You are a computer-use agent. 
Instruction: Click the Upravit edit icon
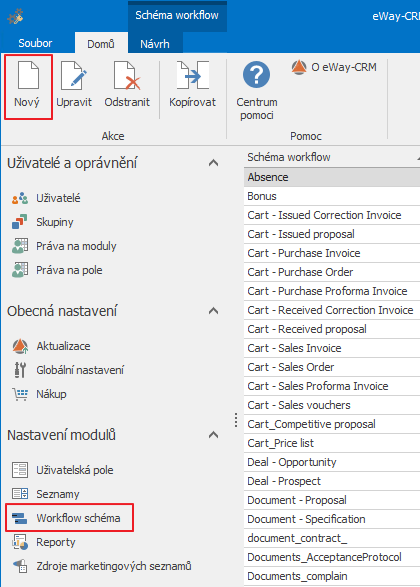pyautogui.click(x=74, y=75)
